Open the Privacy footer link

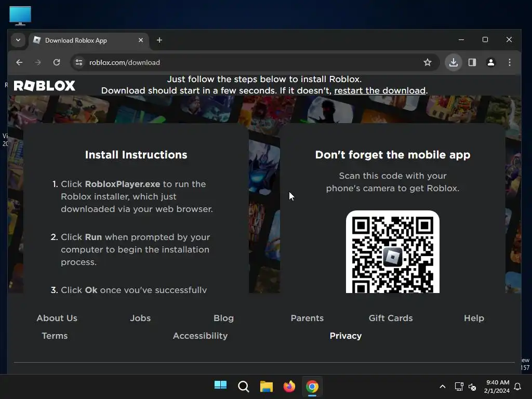(x=345, y=336)
